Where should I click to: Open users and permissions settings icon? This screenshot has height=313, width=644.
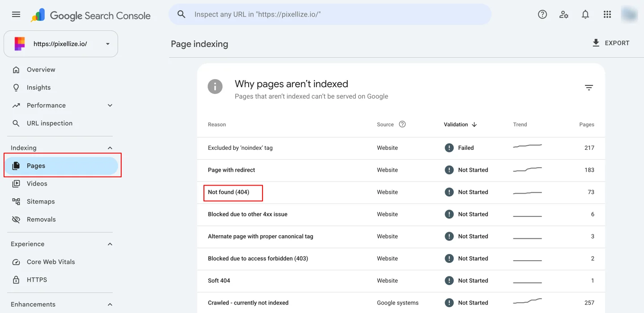pyautogui.click(x=564, y=14)
